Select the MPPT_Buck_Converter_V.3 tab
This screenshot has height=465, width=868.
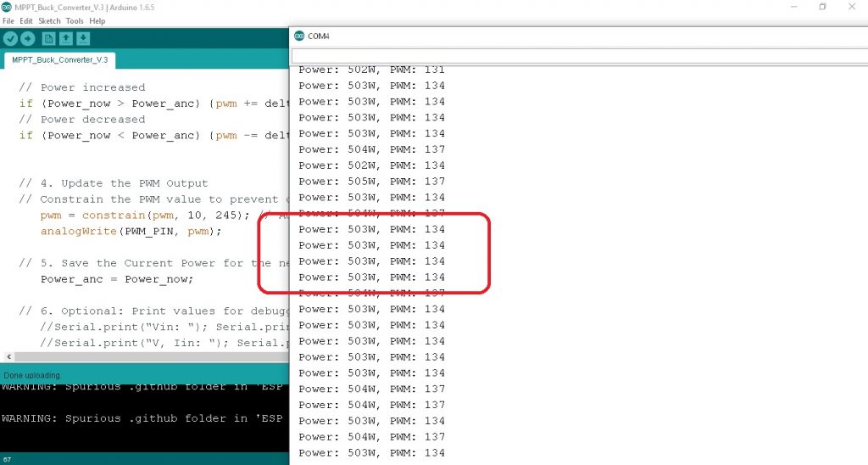(x=59, y=60)
